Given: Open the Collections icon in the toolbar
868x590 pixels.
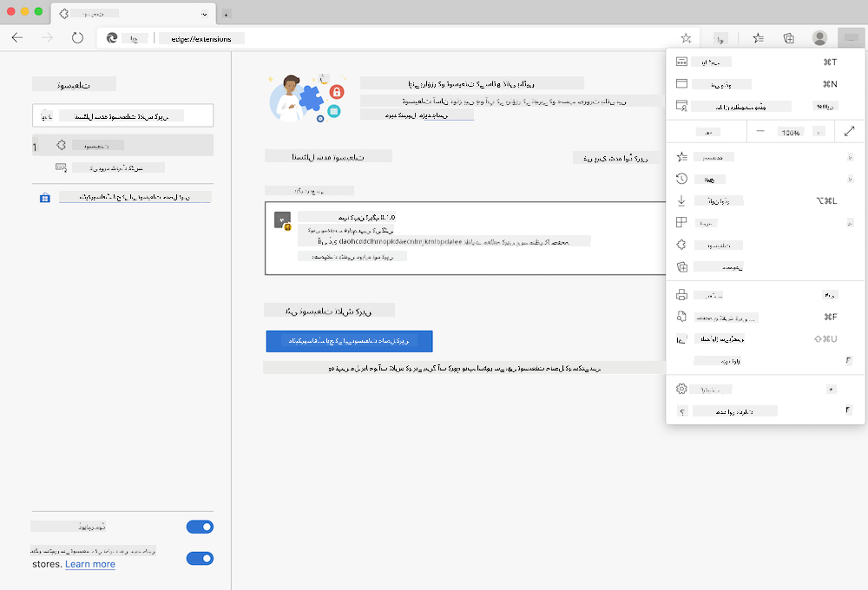Looking at the screenshot, I should 788,37.
